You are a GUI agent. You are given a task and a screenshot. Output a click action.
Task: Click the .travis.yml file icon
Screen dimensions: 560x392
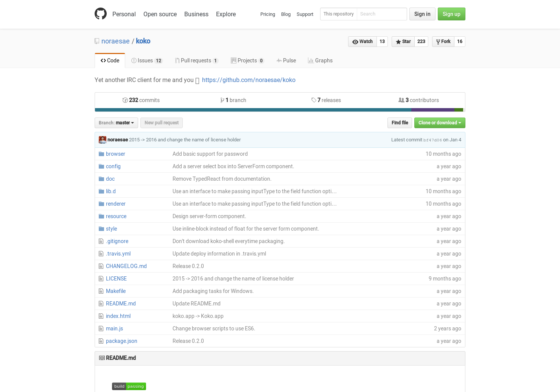click(x=101, y=254)
